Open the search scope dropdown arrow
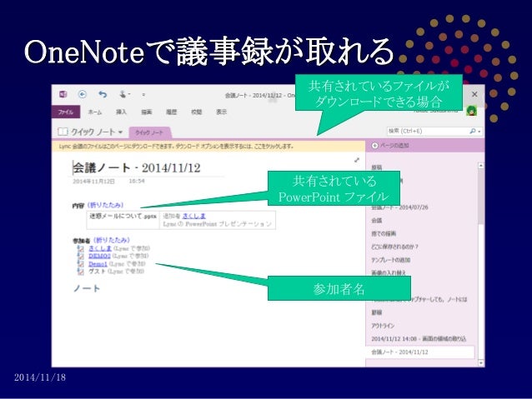 (x=479, y=132)
